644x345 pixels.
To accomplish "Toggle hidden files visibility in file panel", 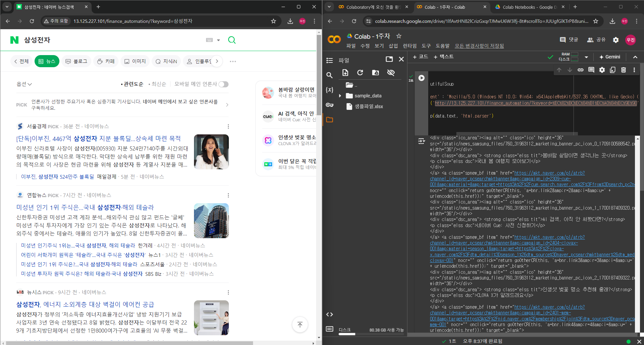I will pos(391,73).
